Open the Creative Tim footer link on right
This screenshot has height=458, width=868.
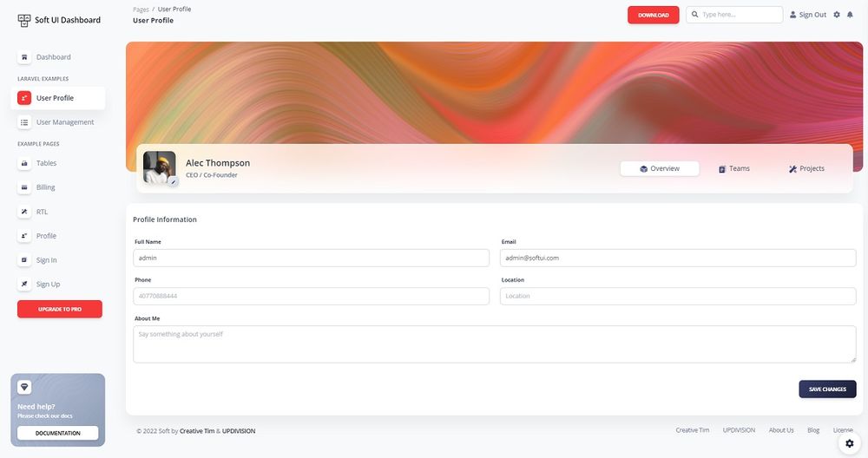[692, 429]
